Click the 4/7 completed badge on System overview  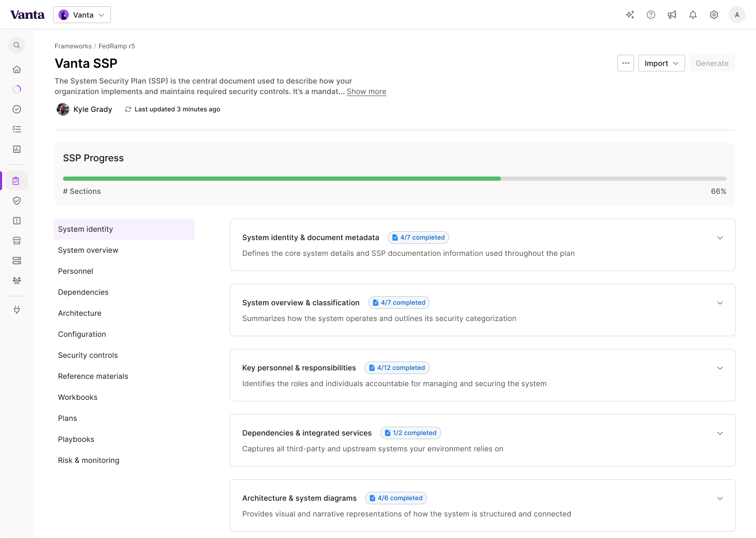click(x=399, y=303)
